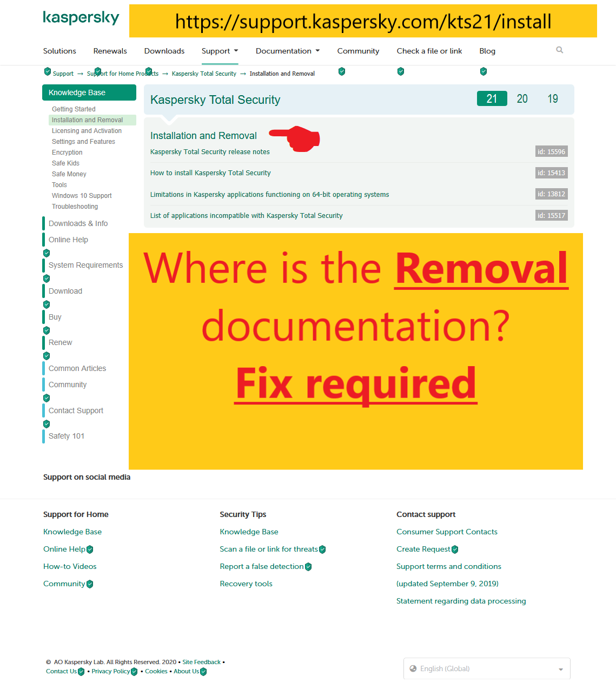Click article id: 15596 badge

551,152
